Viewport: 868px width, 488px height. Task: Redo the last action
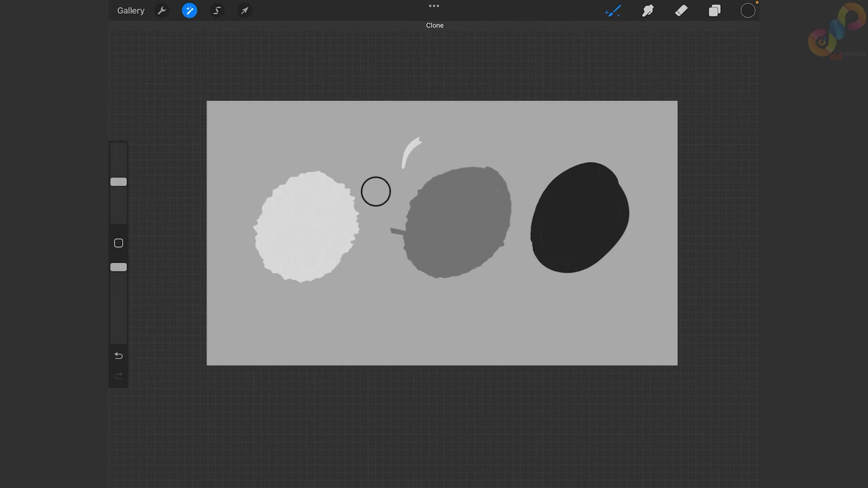[119, 376]
